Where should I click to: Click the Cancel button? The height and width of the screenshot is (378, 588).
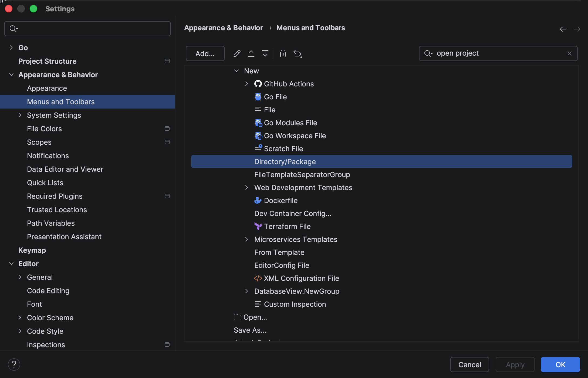469,364
